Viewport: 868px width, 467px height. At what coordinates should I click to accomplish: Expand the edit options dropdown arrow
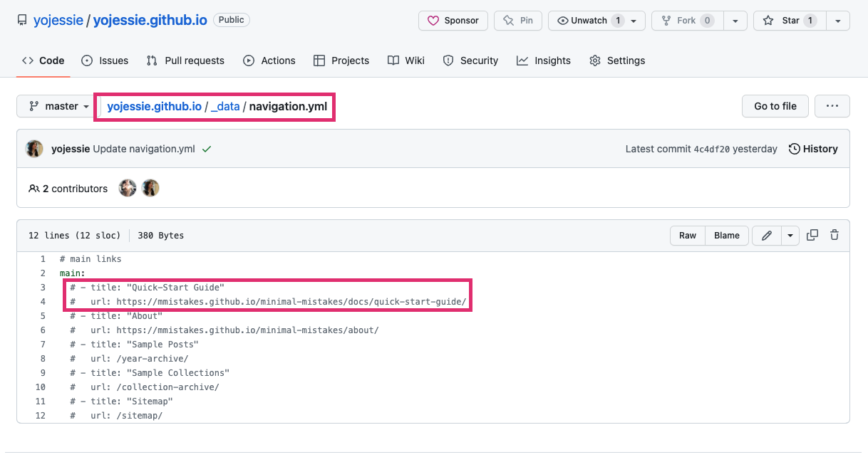pyautogui.click(x=790, y=236)
